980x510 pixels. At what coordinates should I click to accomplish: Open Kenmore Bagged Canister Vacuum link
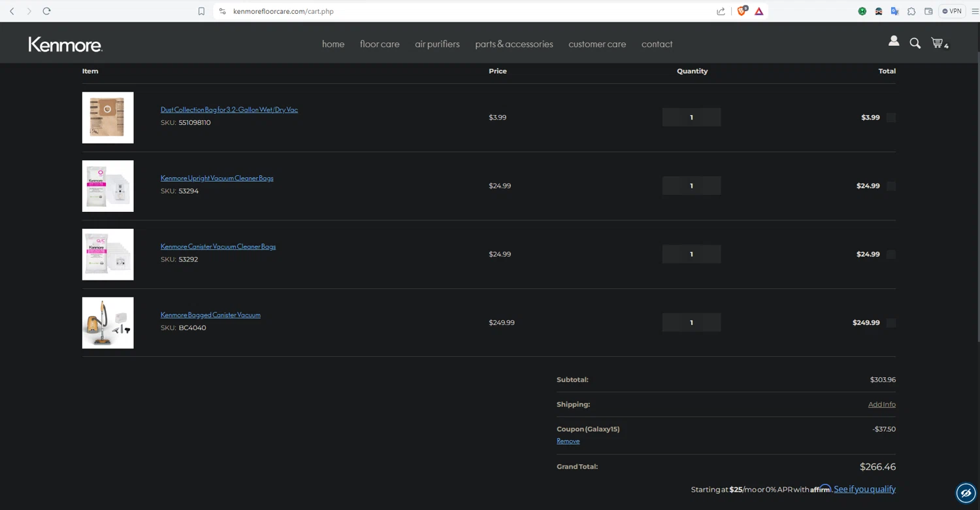[x=210, y=315]
